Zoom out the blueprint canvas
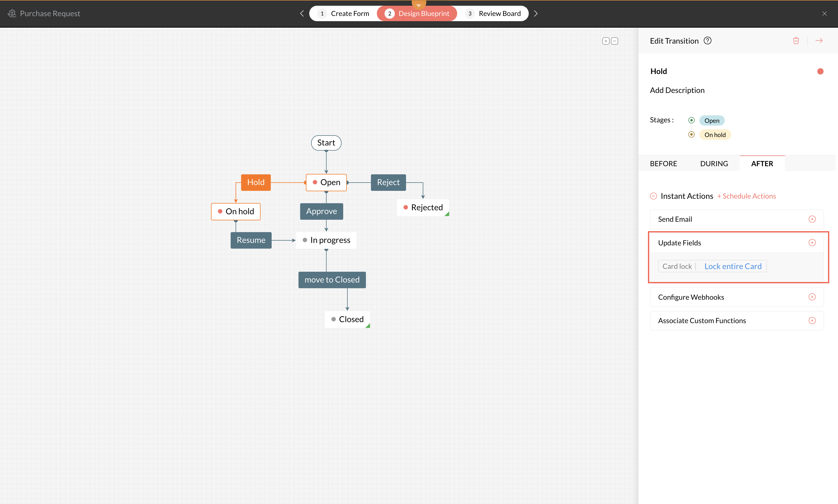 click(x=614, y=41)
